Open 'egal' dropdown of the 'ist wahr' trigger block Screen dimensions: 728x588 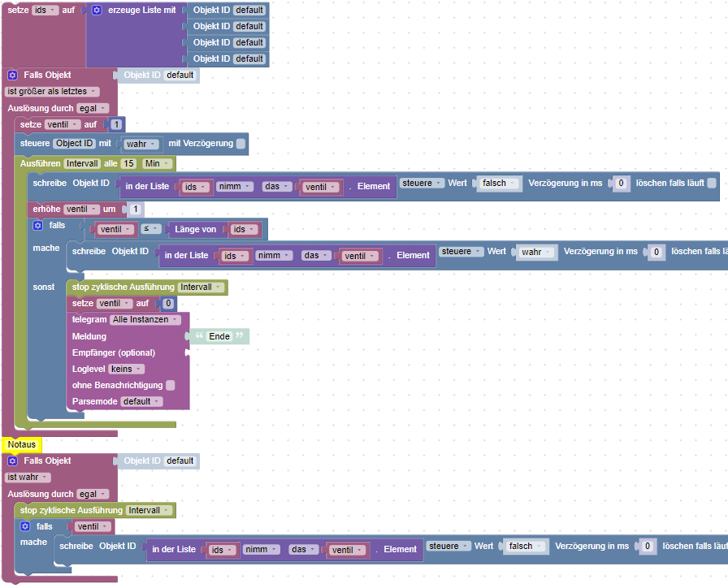click(x=93, y=495)
